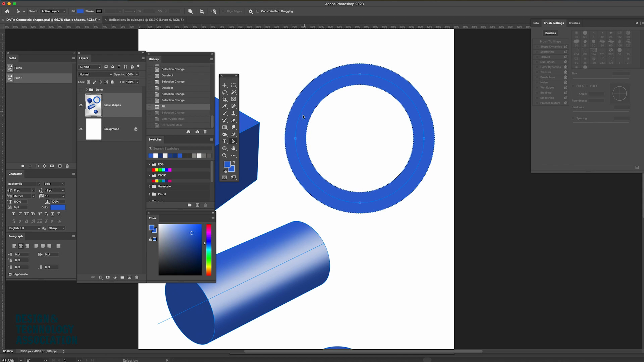Expand the Done layer group
Image resolution: width=644 pixels, height=362 pixels.
click(87, 90)
